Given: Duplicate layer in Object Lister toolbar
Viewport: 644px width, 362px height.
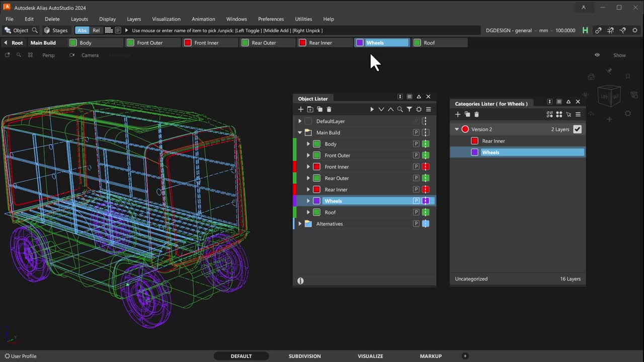Looking at the screenshot, I should pyautogui.click(x=319, y=109).
